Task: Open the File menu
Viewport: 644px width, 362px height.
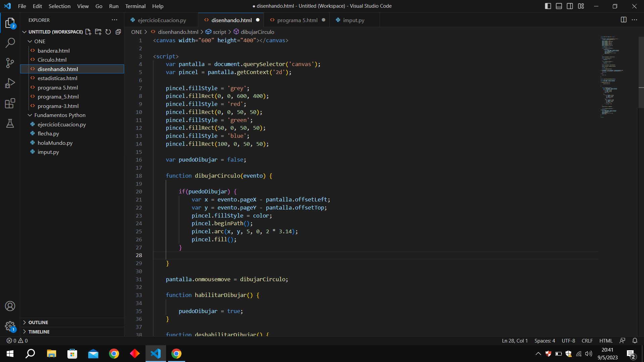Action: pos(22,6)
